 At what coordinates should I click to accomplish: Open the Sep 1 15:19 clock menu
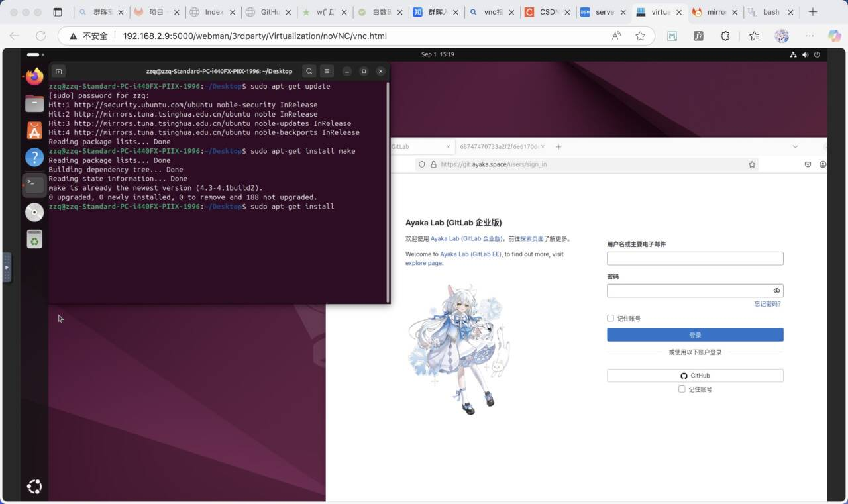[437, 54]
